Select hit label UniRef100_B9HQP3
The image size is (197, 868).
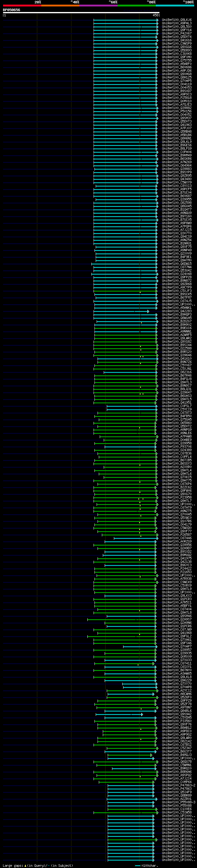point(177,314)
